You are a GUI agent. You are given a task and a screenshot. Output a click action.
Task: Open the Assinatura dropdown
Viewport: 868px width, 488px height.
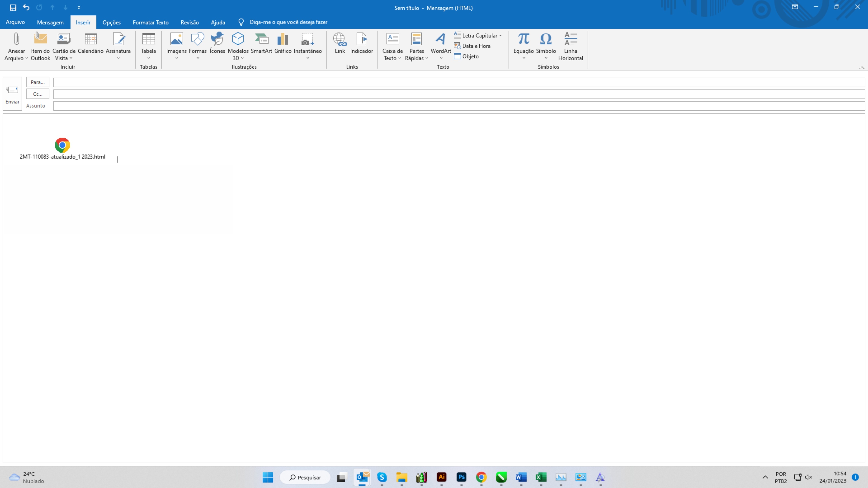118,47
